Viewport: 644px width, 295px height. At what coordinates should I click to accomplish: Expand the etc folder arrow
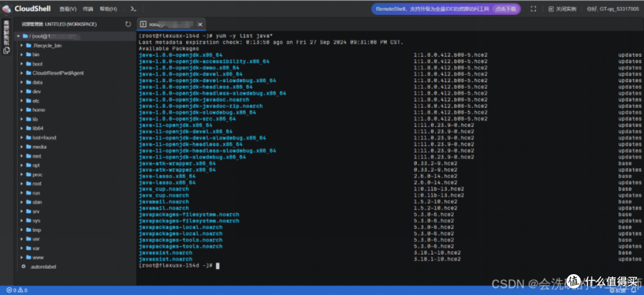22,101
